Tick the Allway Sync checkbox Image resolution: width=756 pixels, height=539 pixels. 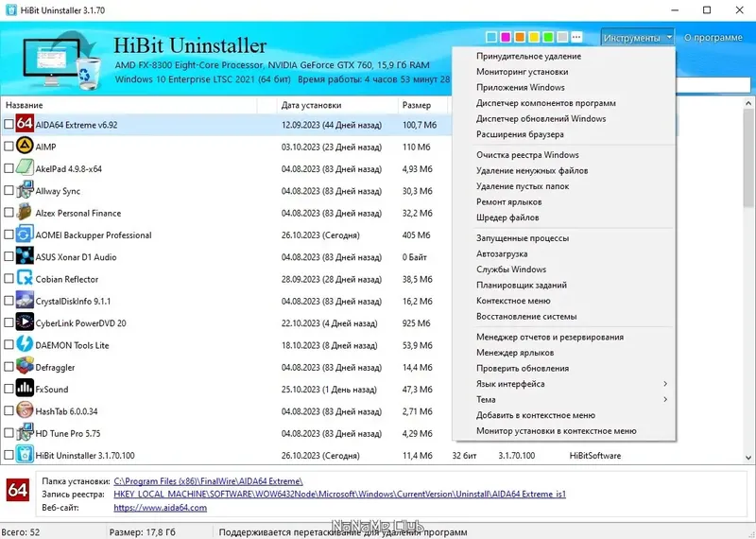coord(9,191)
